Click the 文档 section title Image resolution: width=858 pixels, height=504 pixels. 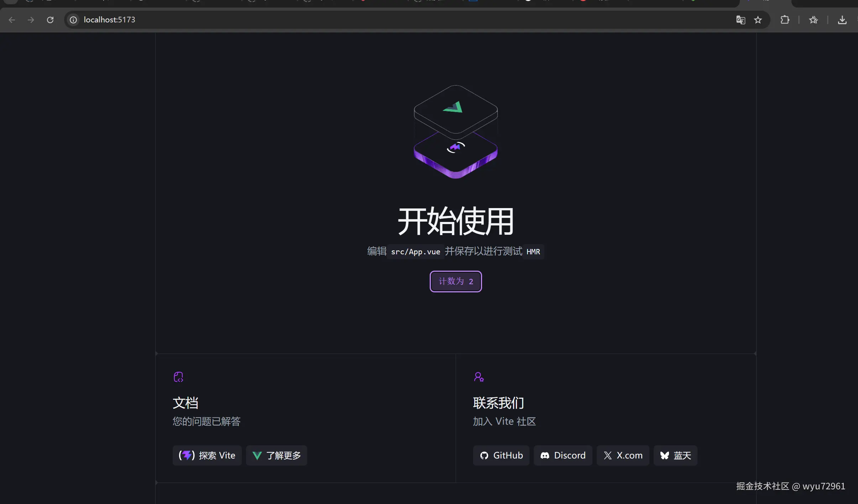pos(185,403)
